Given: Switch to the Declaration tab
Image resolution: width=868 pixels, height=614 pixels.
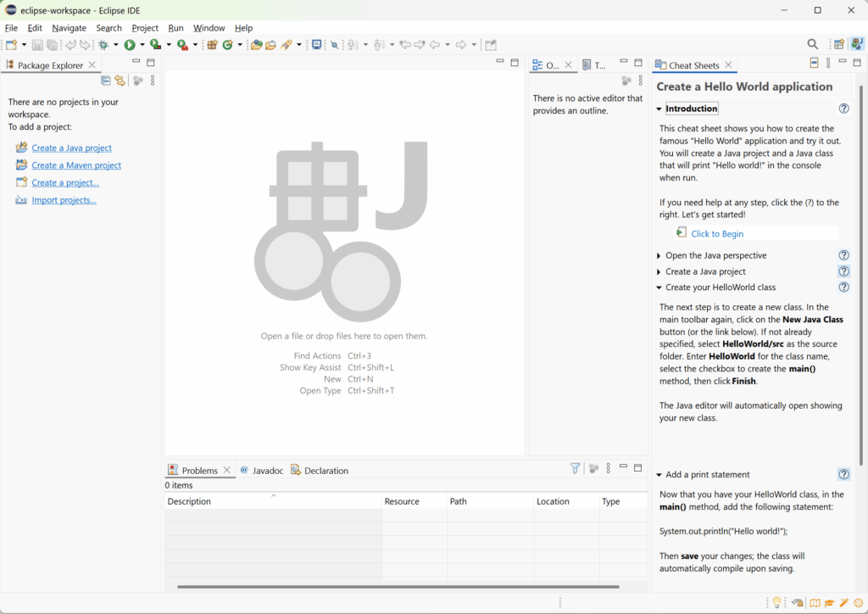Looking at the screenshot, I should point(320,471).
